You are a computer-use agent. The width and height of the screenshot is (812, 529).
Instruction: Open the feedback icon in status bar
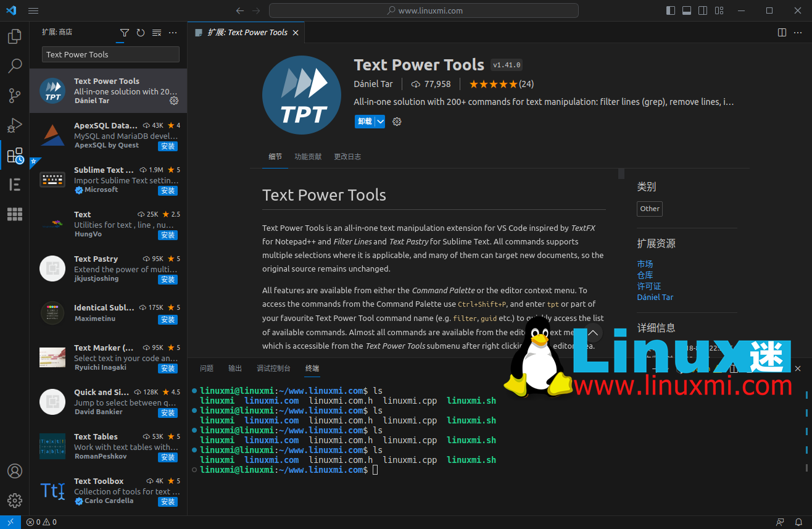pyautogui.click(x=781, y=522)
